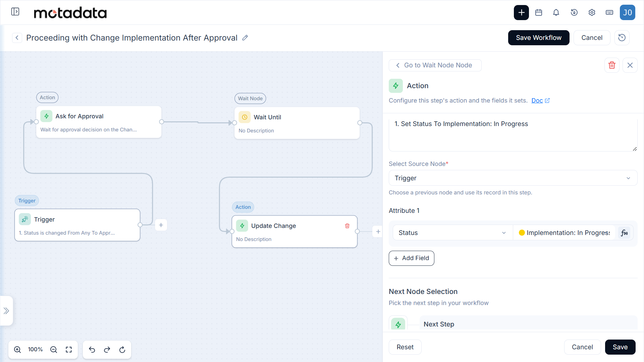Select the Wait Until node
The width and height of the screenshot is (644, 362).
[x=297, y=123]
